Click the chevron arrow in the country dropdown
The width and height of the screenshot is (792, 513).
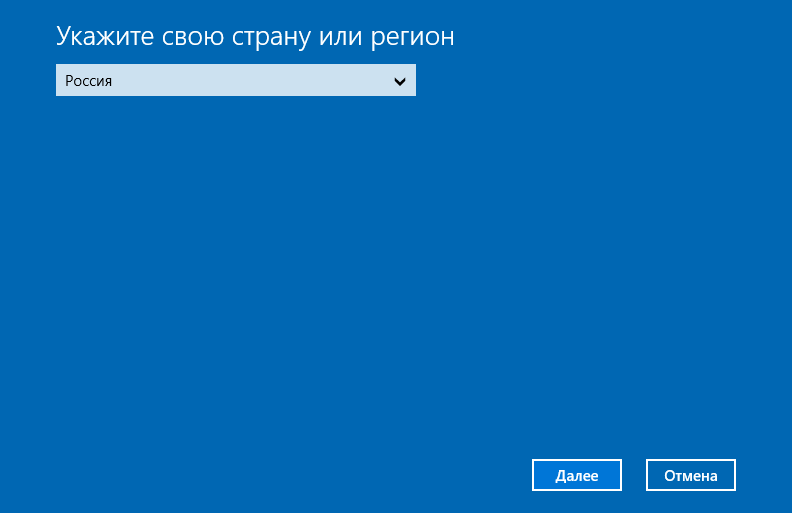400,81
